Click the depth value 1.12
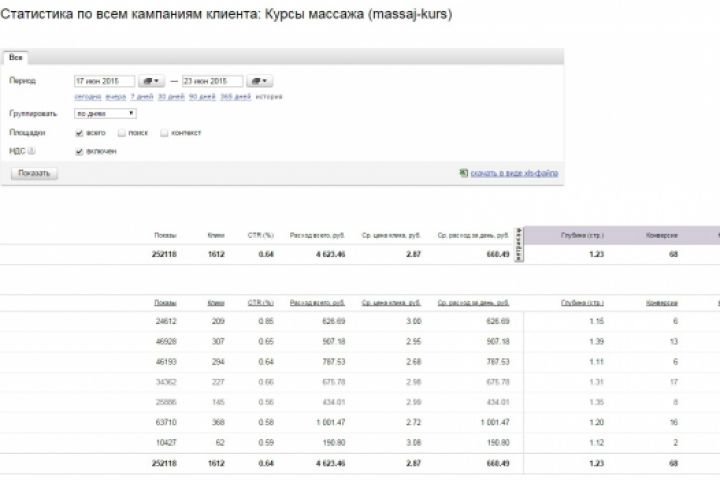The image size is (720, 480). [x=596, y=442]
